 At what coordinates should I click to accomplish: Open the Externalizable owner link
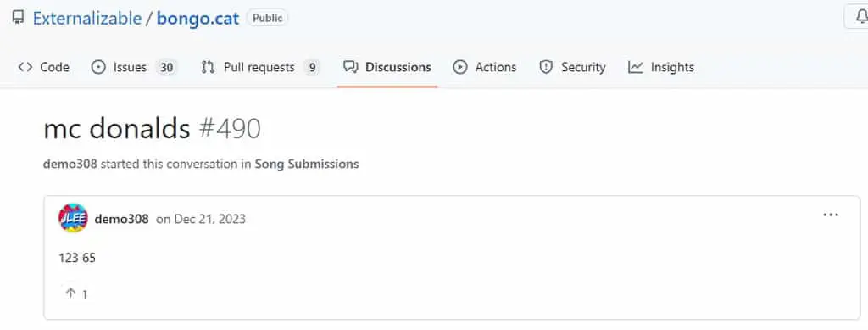(87, 19)
